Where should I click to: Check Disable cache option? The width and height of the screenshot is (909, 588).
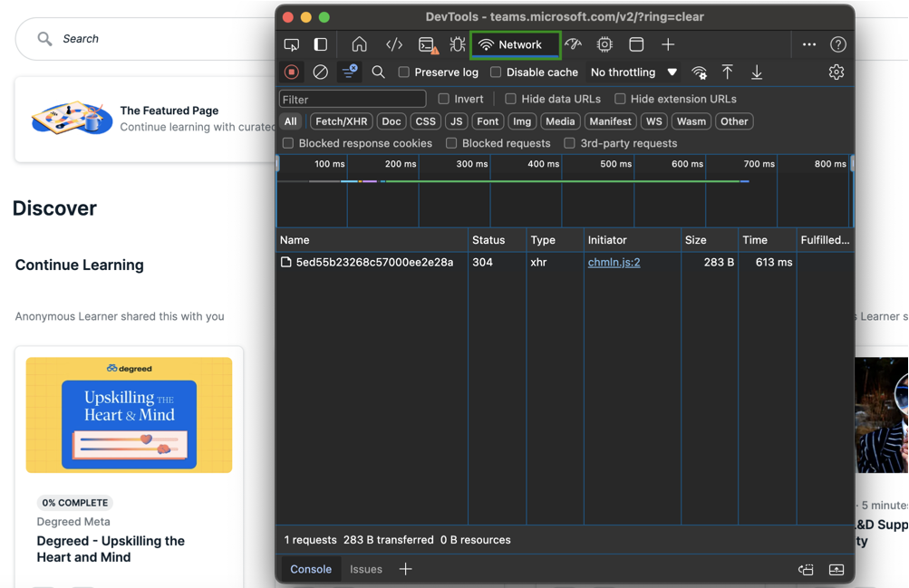coord(496,72)
